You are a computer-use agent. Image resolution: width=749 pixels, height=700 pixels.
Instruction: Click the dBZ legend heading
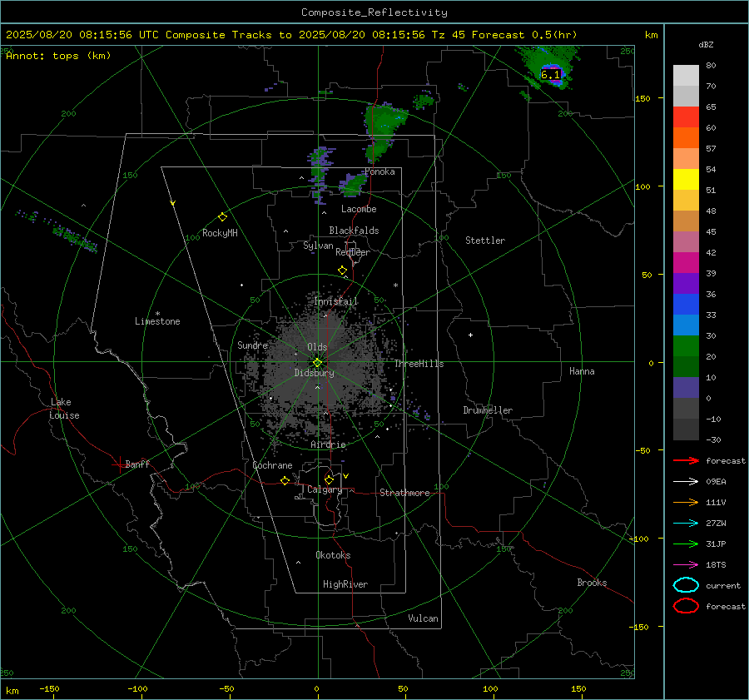pyautogui.click(x=706, y=44)
